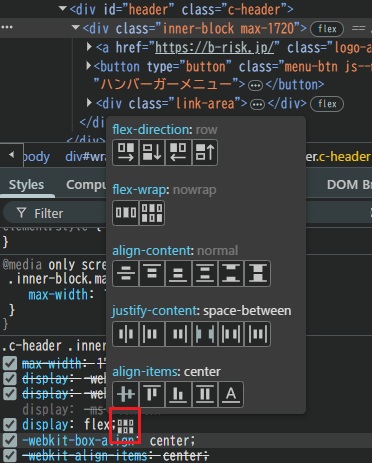Expand the logo anchor element
The image size is (372, 463).
tap(89, 46)
